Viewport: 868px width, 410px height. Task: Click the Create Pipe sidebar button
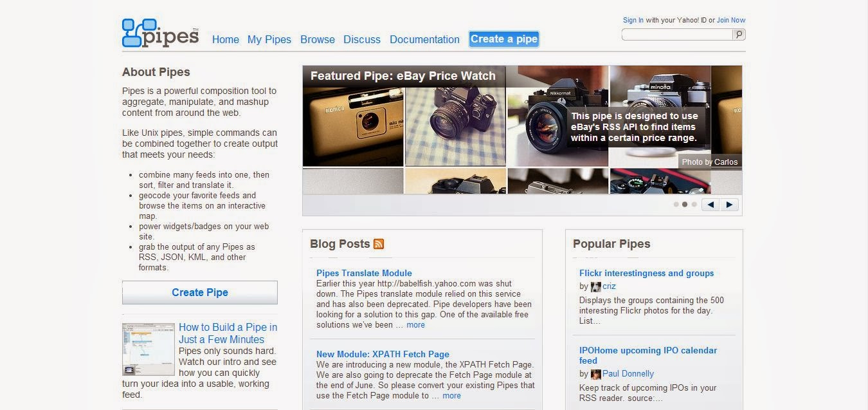[200, 292]
